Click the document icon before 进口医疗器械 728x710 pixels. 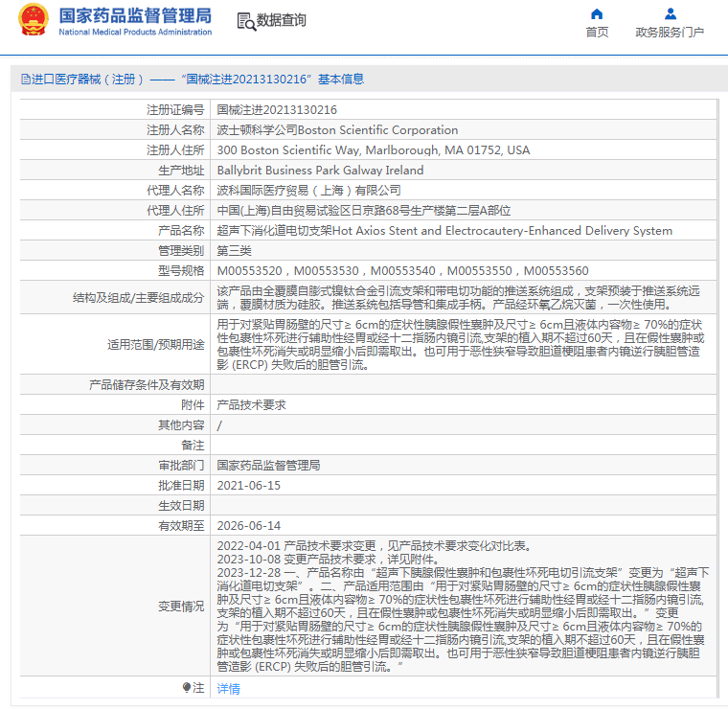pyautogui.click(x=25, y=79)
